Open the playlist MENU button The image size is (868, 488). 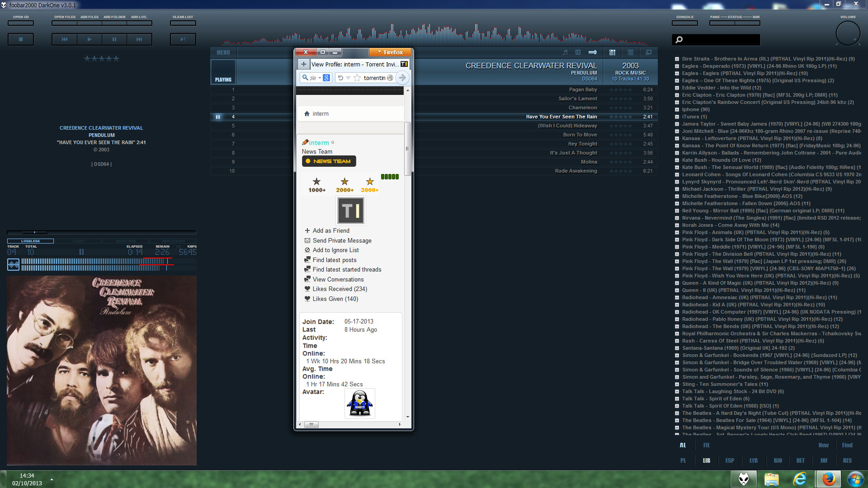pos(223,52)
